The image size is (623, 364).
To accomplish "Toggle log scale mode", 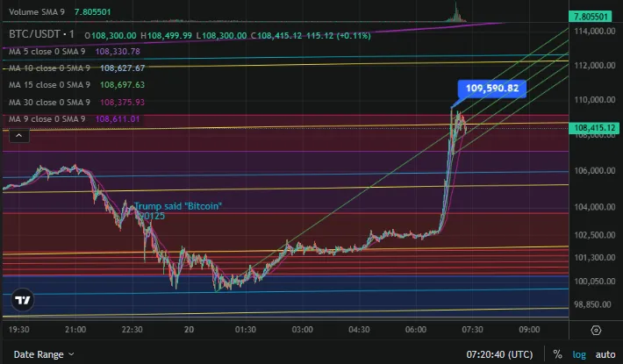I will [x=579, y=354].
